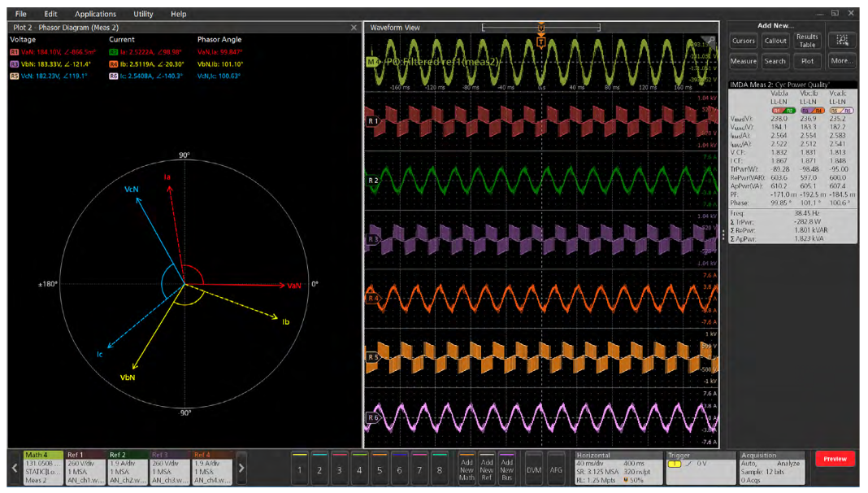868x493 pixels.
Task: Toggle channel 4 on
Action: [x=359, y=469]
